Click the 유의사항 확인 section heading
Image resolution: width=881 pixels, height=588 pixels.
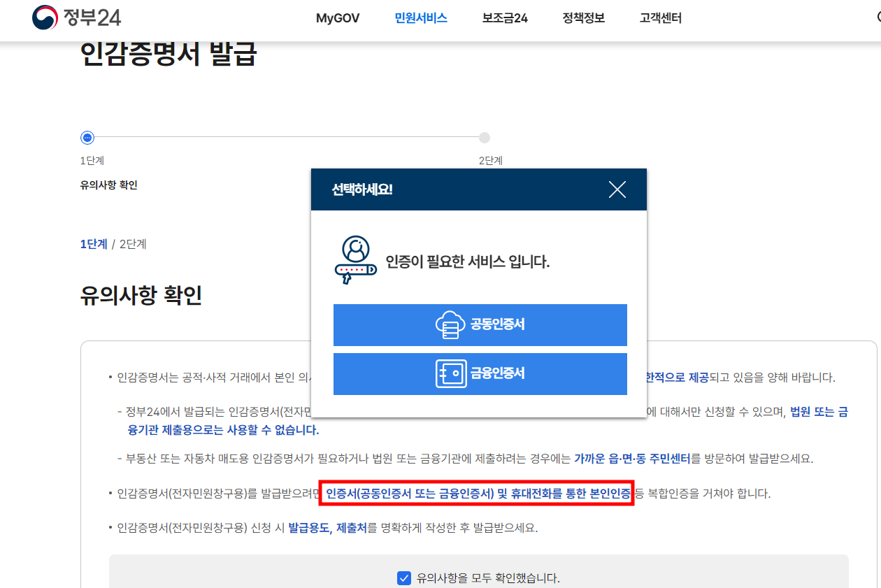[141, 295]
